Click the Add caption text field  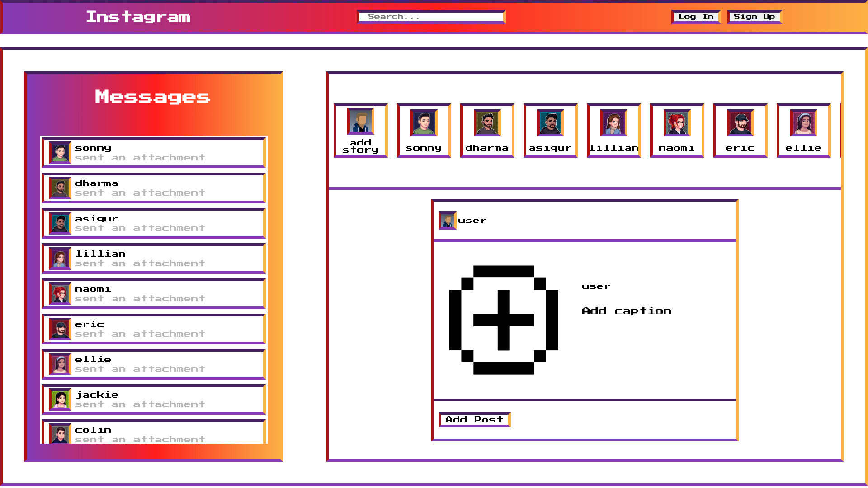point(627,311)
